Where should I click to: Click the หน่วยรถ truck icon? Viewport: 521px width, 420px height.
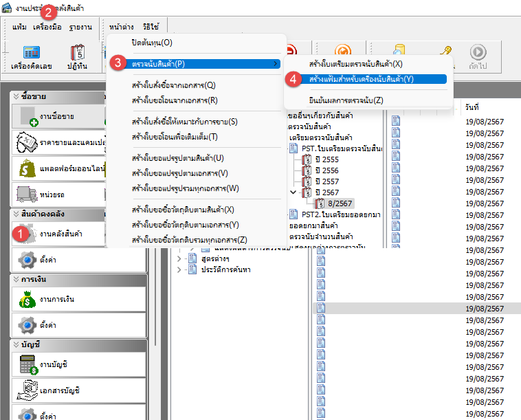(x=27, y=195)
